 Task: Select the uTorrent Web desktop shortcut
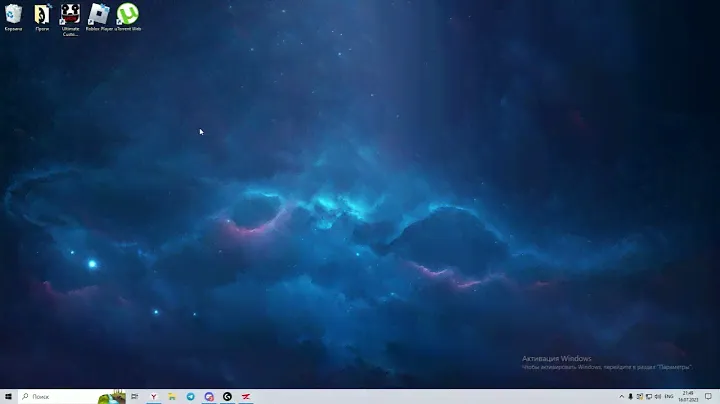(127, 16)
